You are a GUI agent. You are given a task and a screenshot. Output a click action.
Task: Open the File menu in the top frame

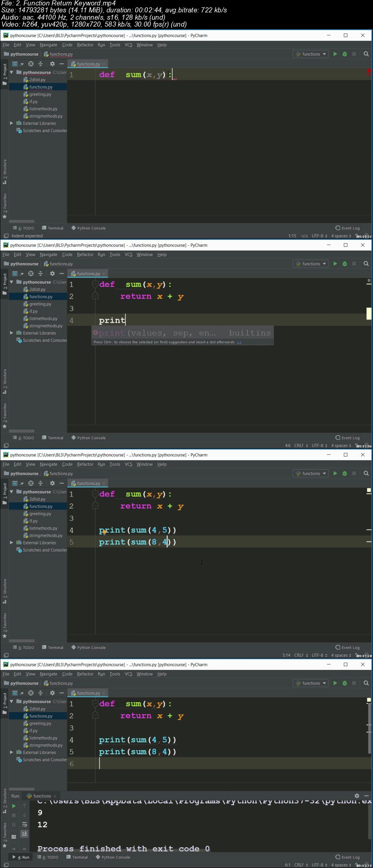point(6,45)
